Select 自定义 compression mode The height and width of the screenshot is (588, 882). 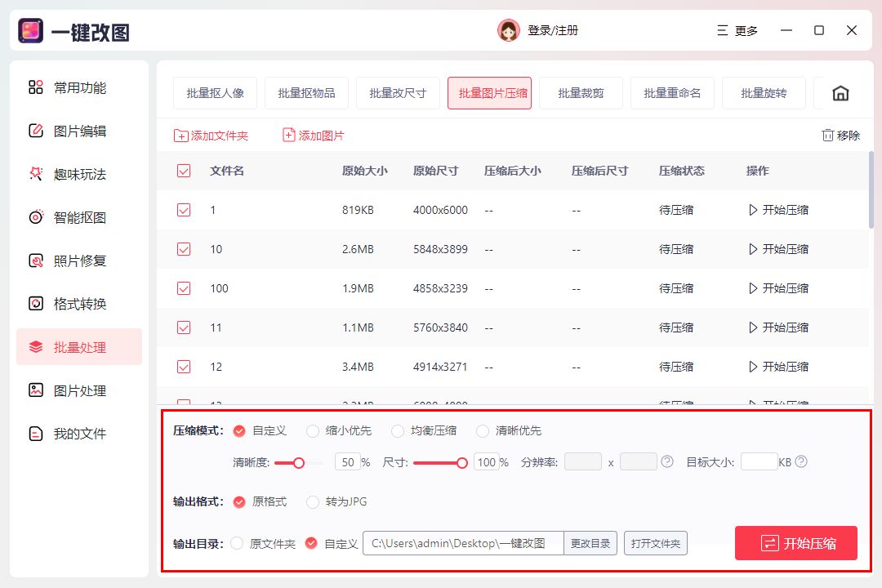pyautogui.click(x=239, y=431)
